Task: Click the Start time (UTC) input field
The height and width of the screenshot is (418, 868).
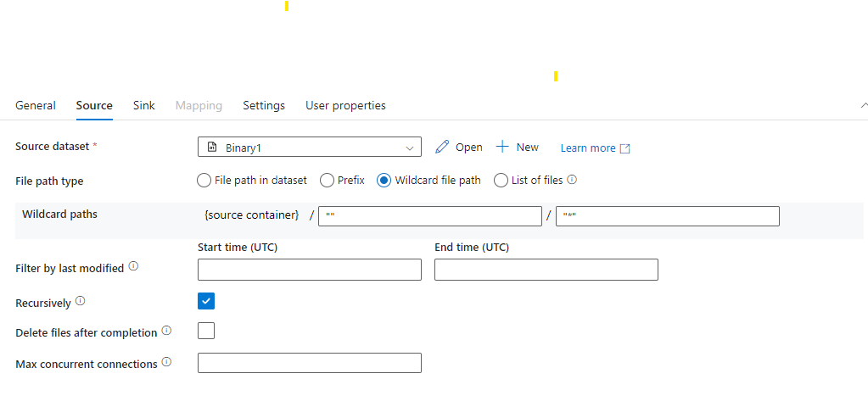Action: (310, 270)
